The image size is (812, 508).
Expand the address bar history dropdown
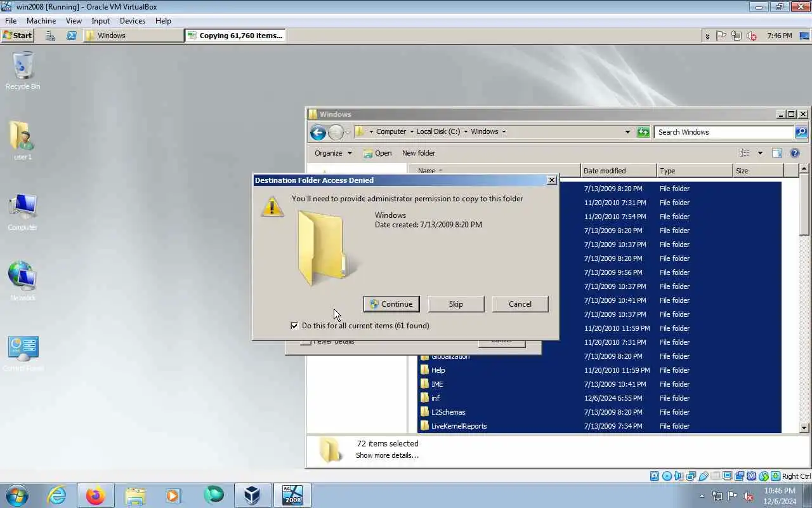coord(627,132)
